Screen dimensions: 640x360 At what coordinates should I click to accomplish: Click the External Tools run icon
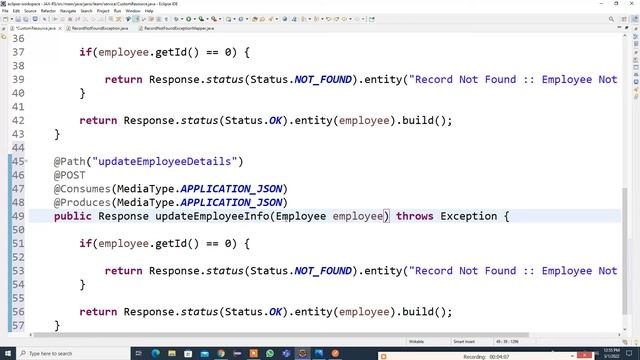213,19
